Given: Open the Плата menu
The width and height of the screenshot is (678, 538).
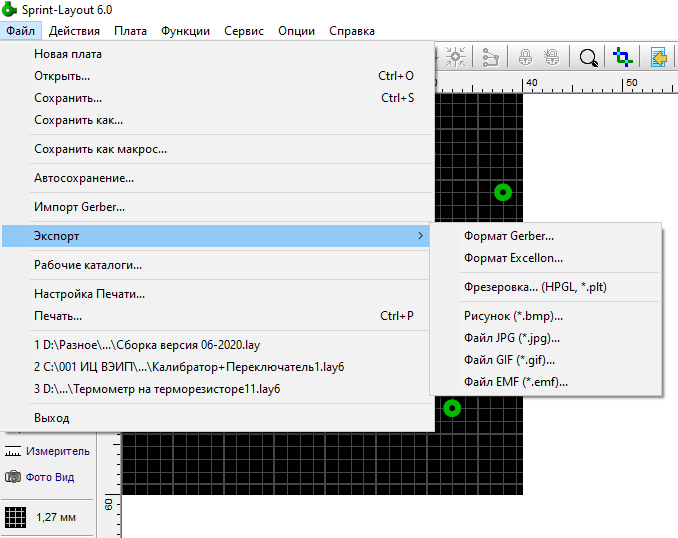Looking at the screenshot, I should (x=130, y=31).
